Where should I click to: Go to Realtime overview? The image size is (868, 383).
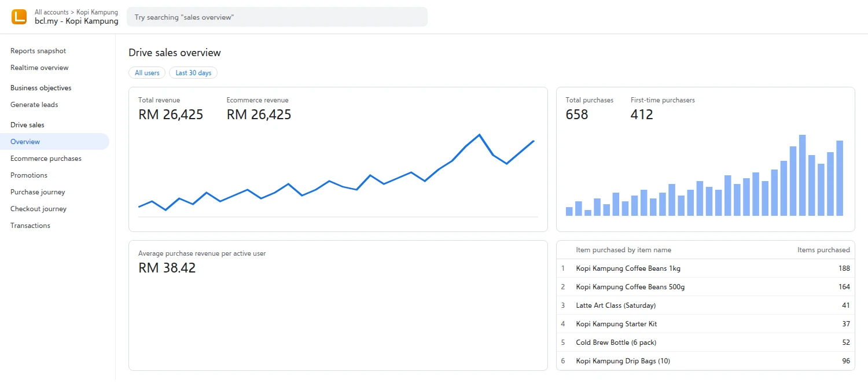[x=39, y=68]
